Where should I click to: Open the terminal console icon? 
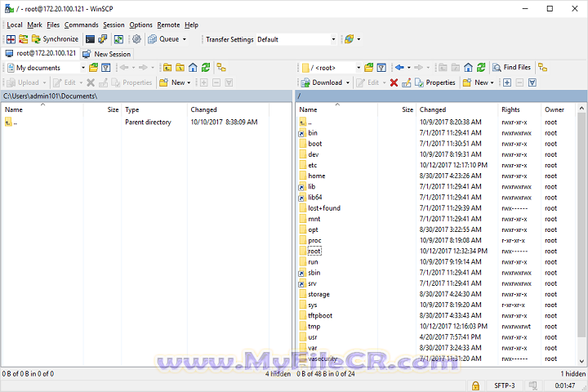90,39
